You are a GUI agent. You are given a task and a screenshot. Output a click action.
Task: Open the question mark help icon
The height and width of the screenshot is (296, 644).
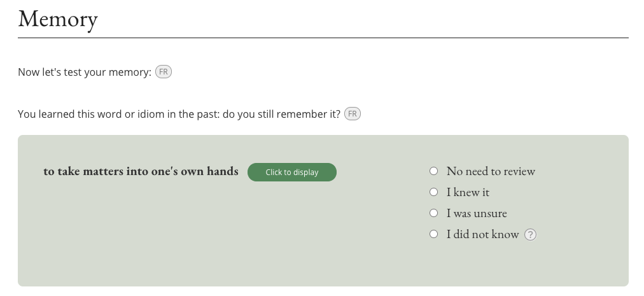click(530, 235)
